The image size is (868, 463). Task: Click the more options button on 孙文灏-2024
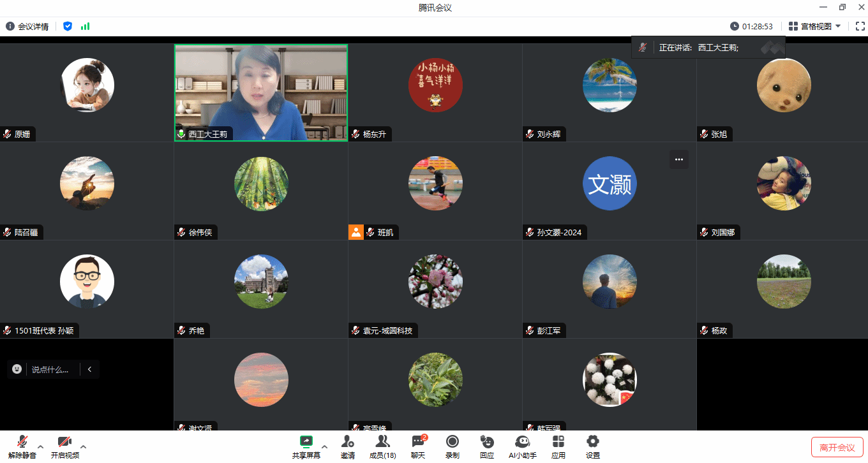pyautogui.click(x=678, y=159)
